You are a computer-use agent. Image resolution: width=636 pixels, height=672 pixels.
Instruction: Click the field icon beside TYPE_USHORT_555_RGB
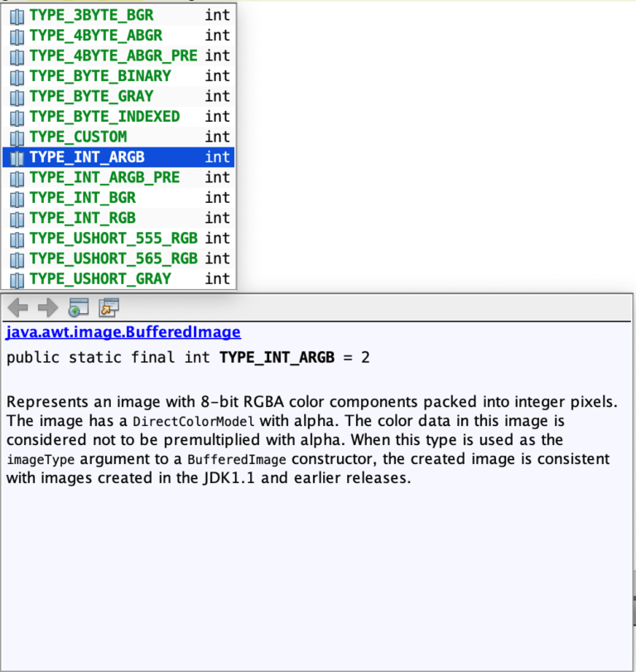tap(17, 239)
